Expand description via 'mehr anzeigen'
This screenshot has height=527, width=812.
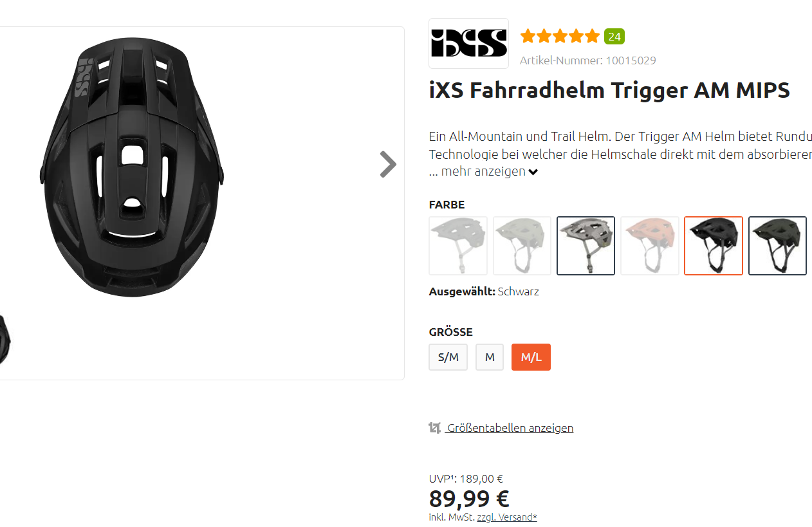483,172
